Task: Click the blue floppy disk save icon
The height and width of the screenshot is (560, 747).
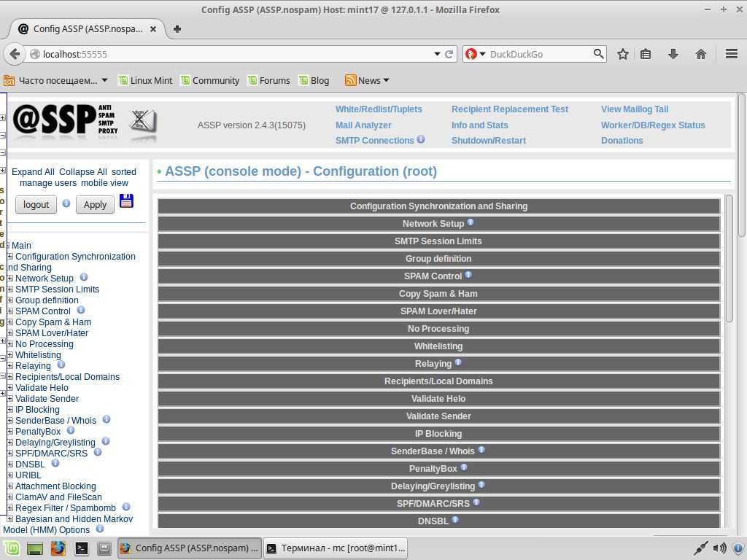Action: [x=126, y=201]
